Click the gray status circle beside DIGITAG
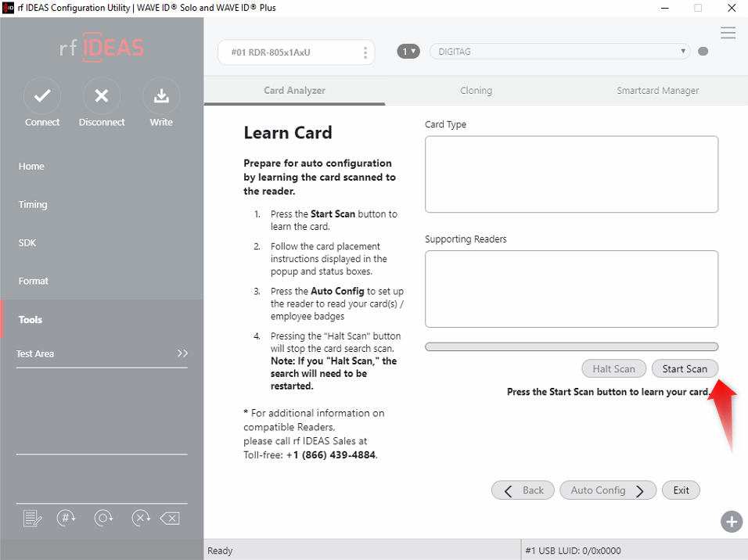Image resolution: width=748 pixels, height=560 pixels. click(x=703, y=52)
